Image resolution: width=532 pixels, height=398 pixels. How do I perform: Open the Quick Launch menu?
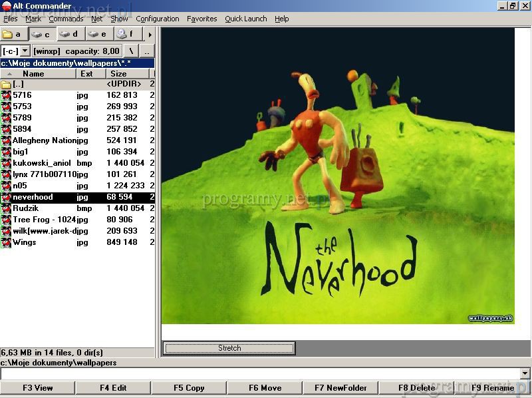point(245,19)
